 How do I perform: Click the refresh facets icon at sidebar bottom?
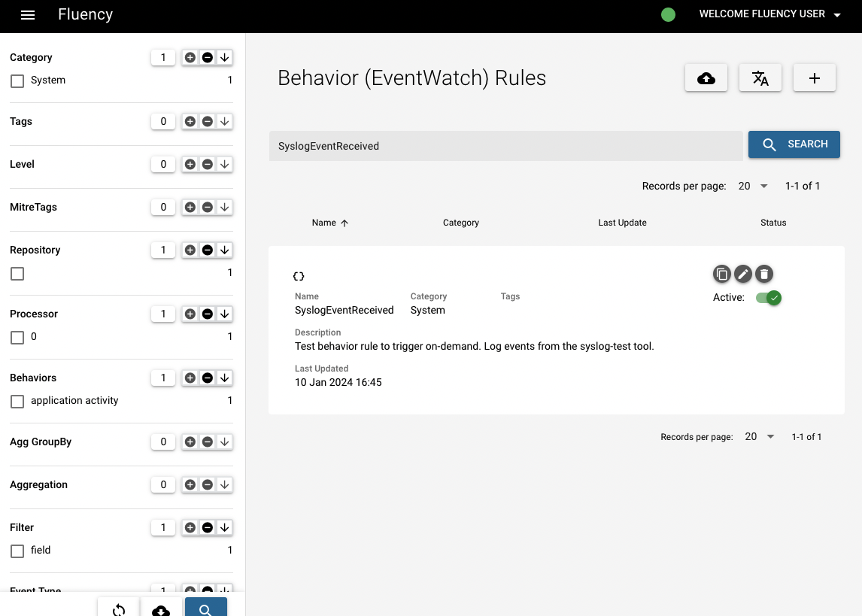[119, 608]
